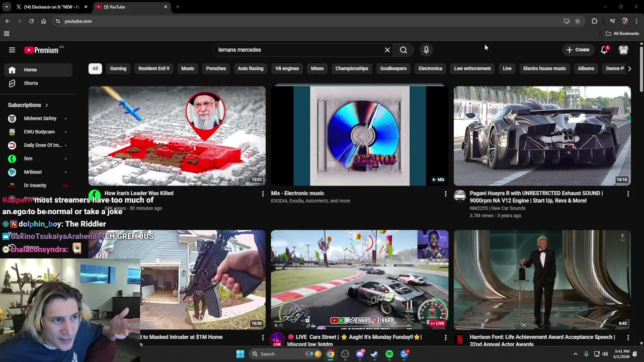The width and height of the screenshot is (644, 362).
Task: Select the Porsches filter chip
Action: point(216,68)
